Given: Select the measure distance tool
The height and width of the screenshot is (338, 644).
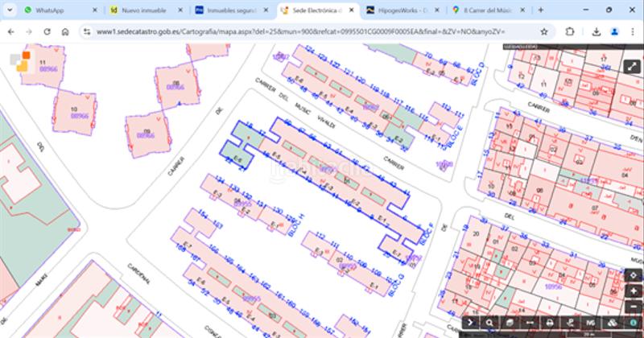Looking at the screenshot, I should point(530,323).
